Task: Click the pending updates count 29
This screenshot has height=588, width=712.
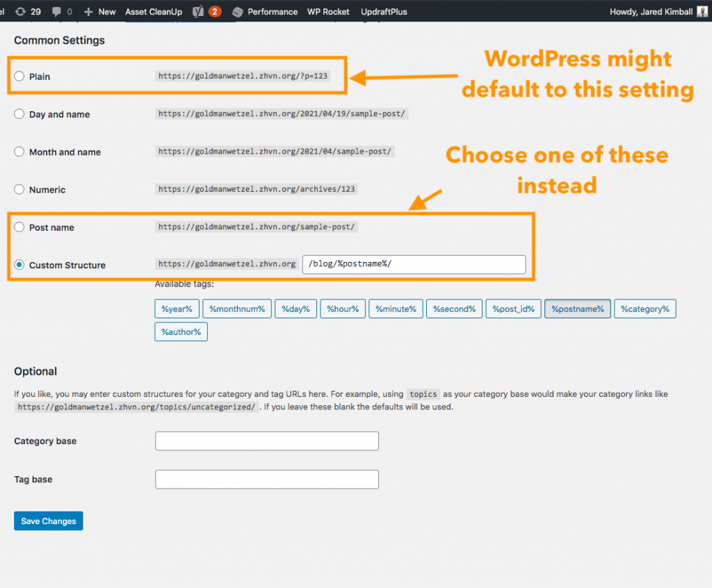Action: tap(36, 12)
